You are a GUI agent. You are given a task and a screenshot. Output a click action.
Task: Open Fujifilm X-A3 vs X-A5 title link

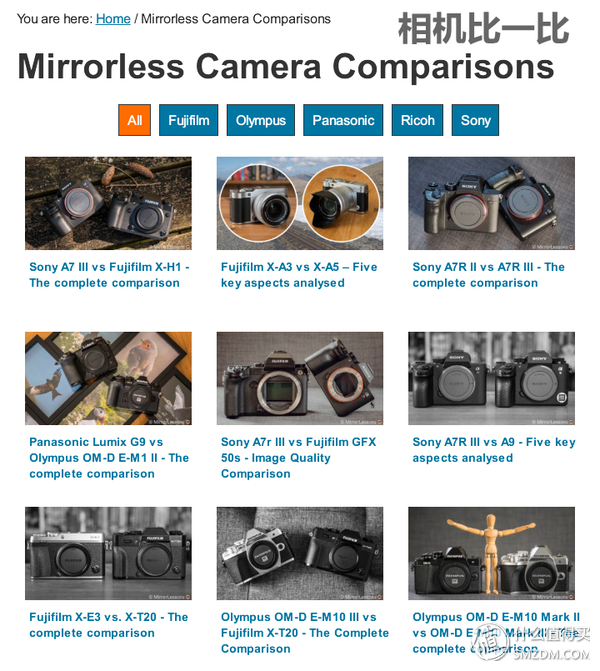(299, 275)
